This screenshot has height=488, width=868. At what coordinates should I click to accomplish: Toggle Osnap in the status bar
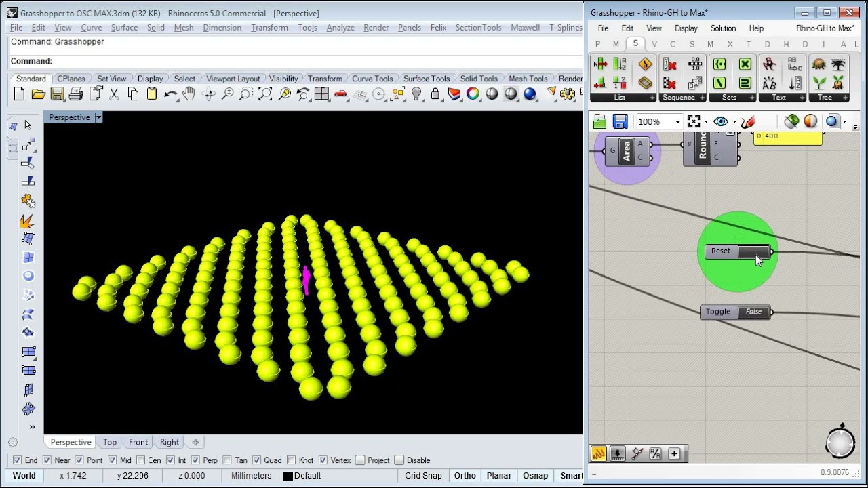(x=535, y=476)
